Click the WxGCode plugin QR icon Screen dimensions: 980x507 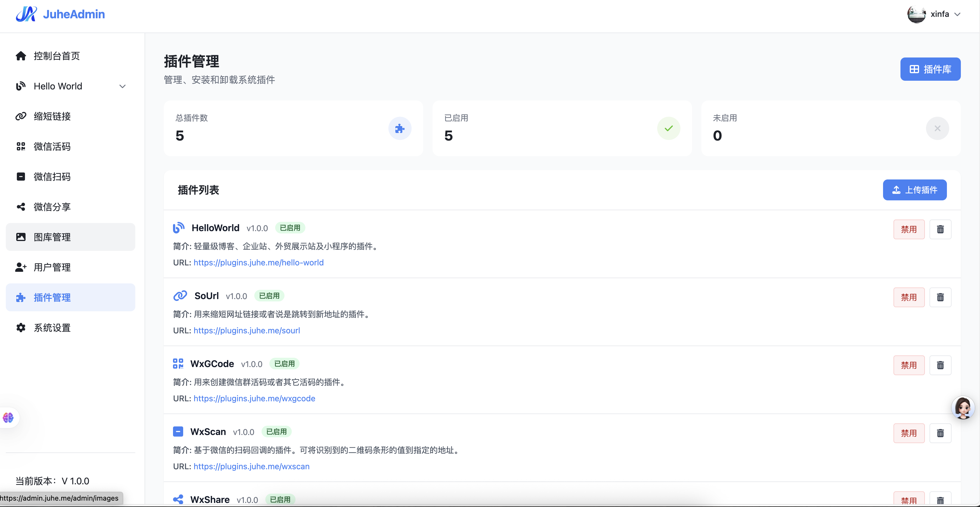click(178, 364)
